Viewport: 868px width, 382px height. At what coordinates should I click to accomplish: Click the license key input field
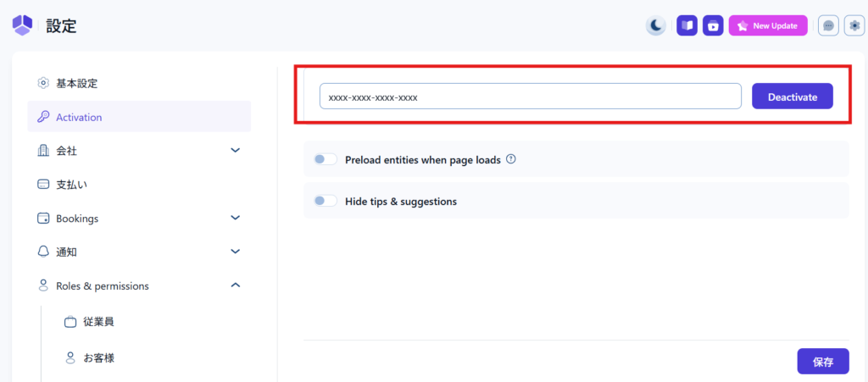530,97
